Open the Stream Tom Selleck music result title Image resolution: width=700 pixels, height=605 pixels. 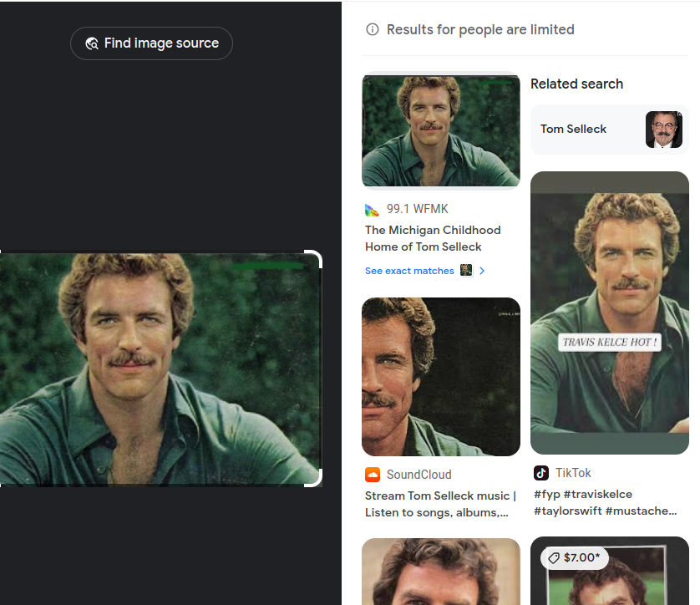pyautogui.click(x=440, y=504)
